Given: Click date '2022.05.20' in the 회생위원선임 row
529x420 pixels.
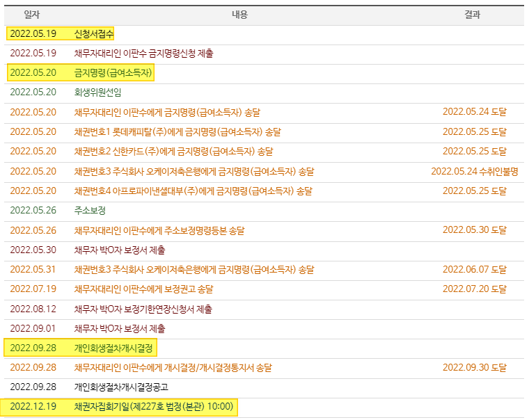Looking at the screenshot, I should (33, 92).
